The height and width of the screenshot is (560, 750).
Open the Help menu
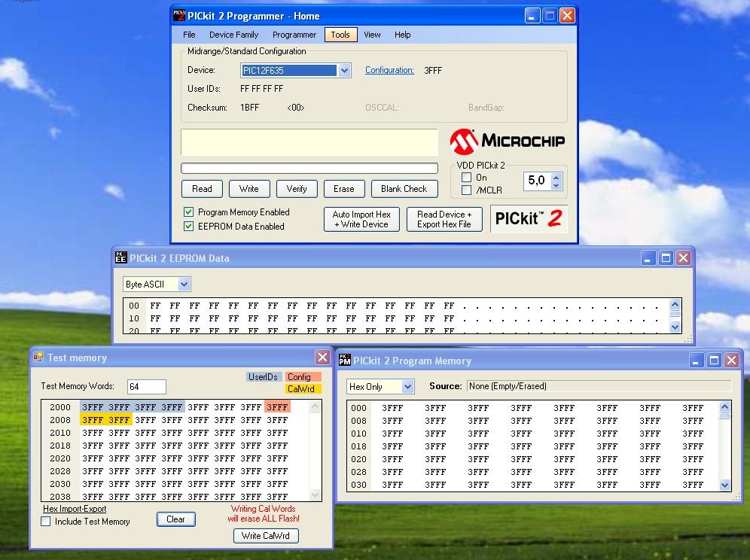(402, 35)
